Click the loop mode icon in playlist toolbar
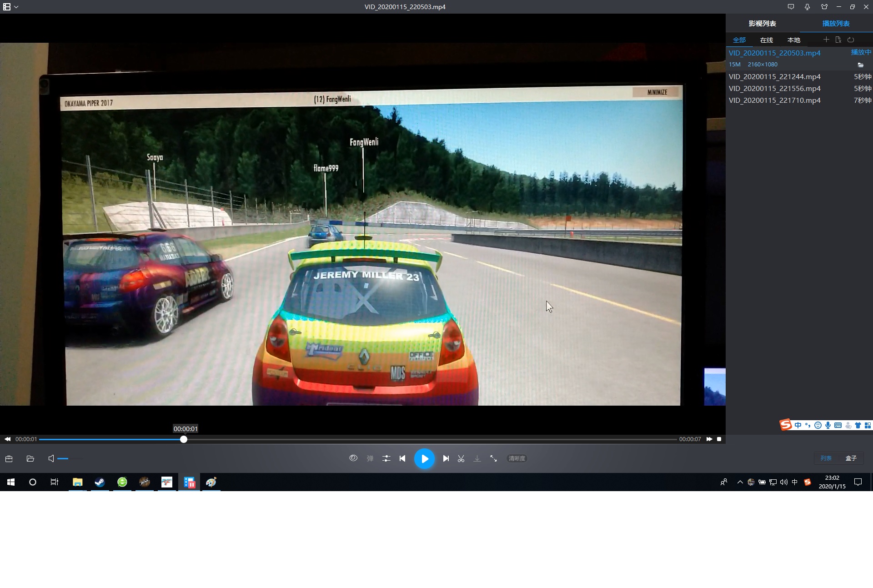Screen dimensions: 873x588 point(851,40)
